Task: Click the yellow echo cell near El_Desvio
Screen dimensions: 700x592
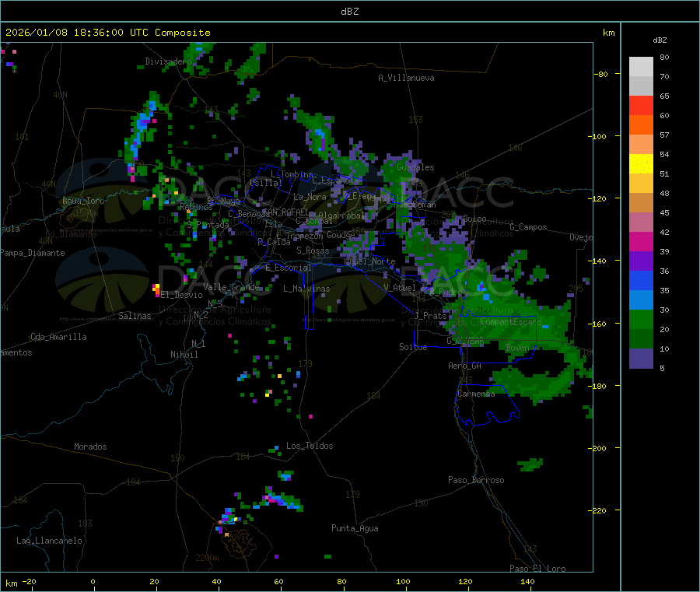Action: [156, 289]
